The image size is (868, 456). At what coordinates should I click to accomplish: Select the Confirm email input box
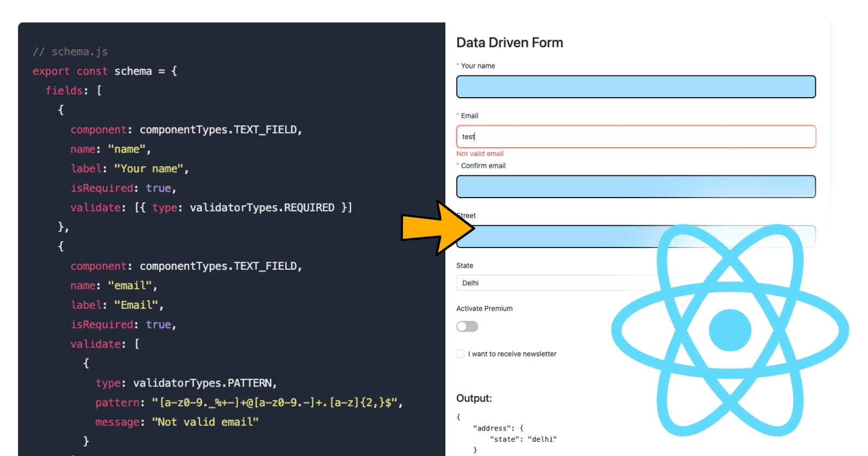(x=635, y=187)
